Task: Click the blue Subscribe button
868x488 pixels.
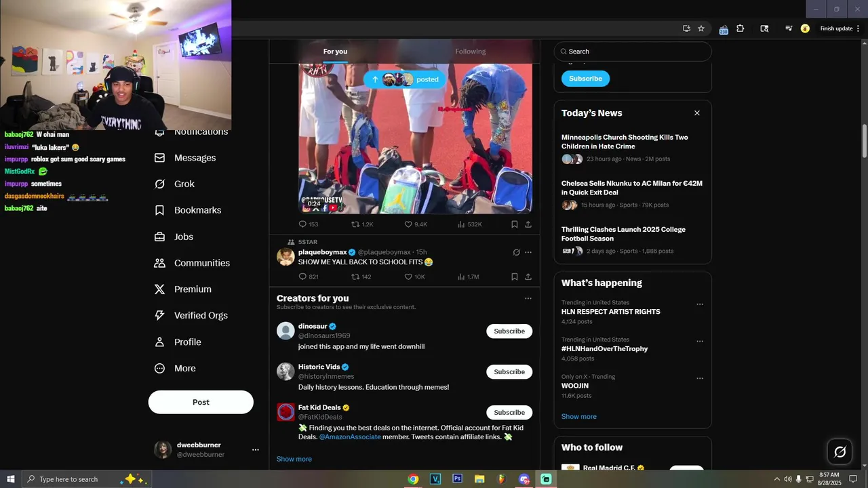Action: point(585,79)
